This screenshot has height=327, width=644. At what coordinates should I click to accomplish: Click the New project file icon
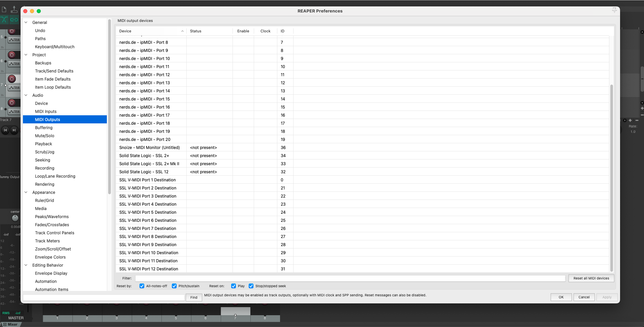[x=4, y=9]
